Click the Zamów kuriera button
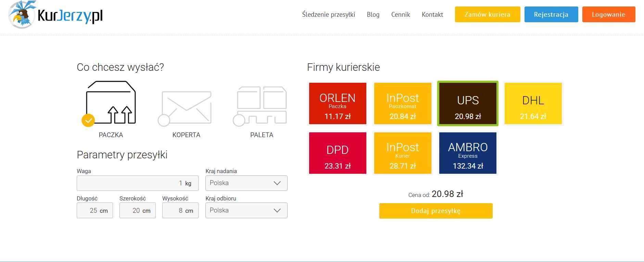 488,14
